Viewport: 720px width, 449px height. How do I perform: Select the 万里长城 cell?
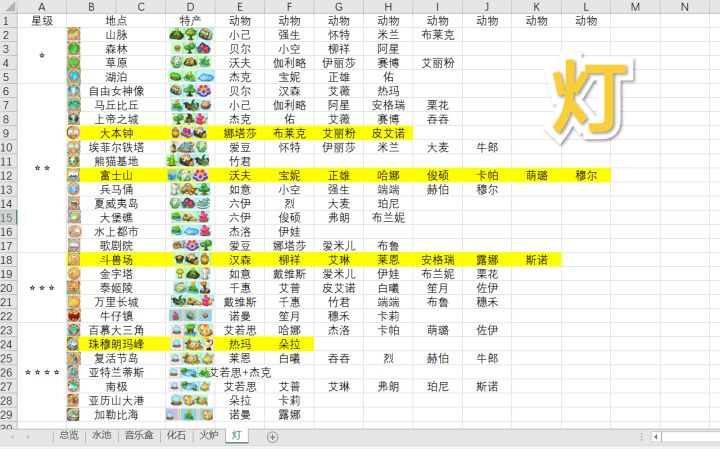pos(116,302)
